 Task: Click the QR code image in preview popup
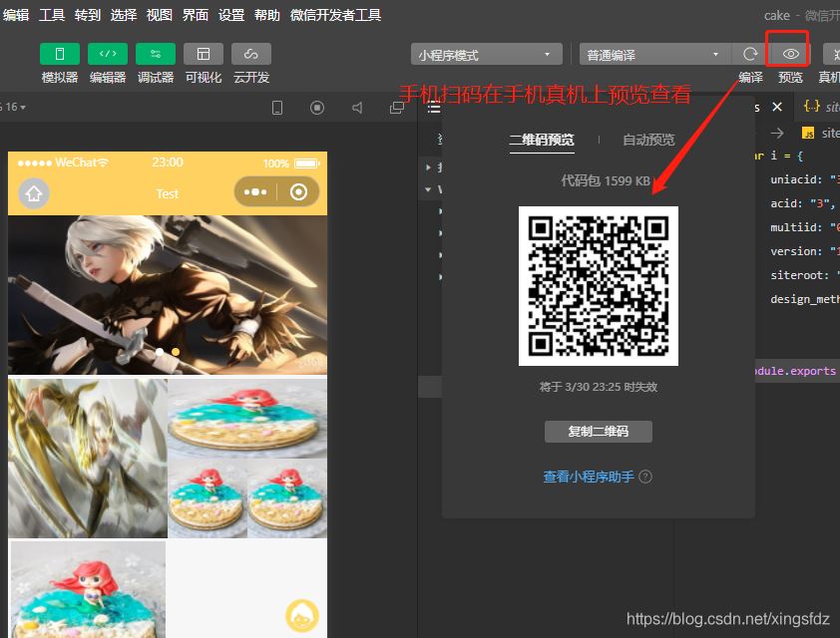tap(599, 286)
